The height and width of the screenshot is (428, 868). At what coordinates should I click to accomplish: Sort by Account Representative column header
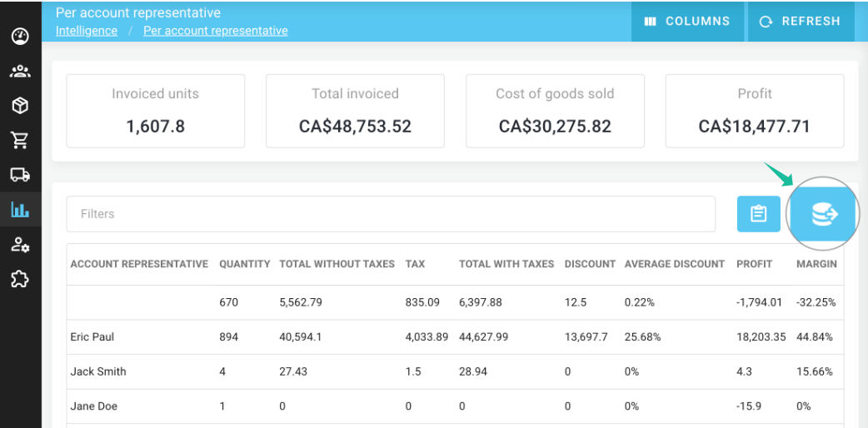point(139,264)
